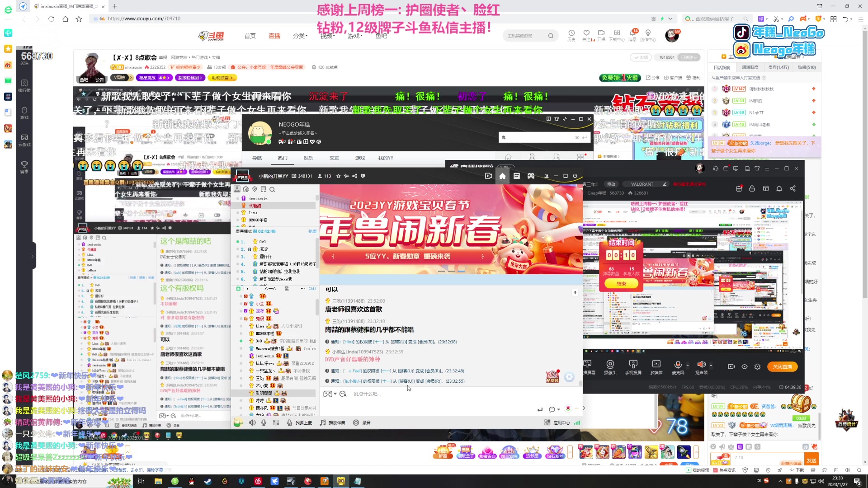The height and width of the screenshot is (488, 868).
Task: Open 直播 tab in Douyu navigation
Action: 274,36
